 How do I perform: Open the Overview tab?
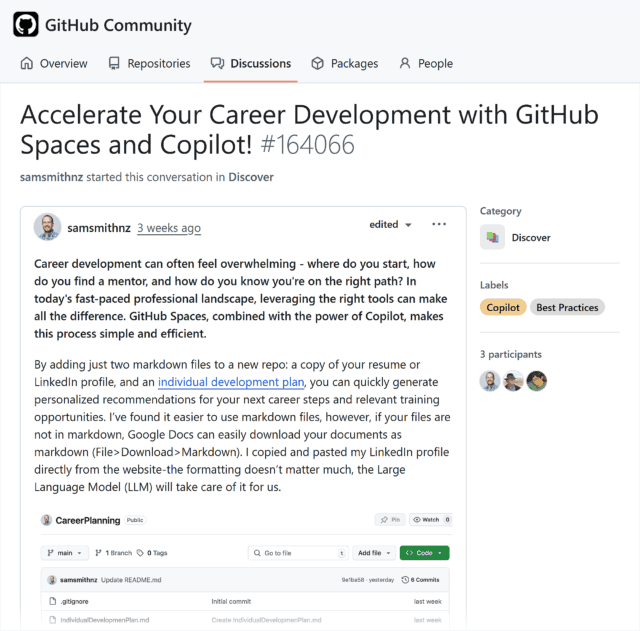pyautogui.click(x=54, y=64)
